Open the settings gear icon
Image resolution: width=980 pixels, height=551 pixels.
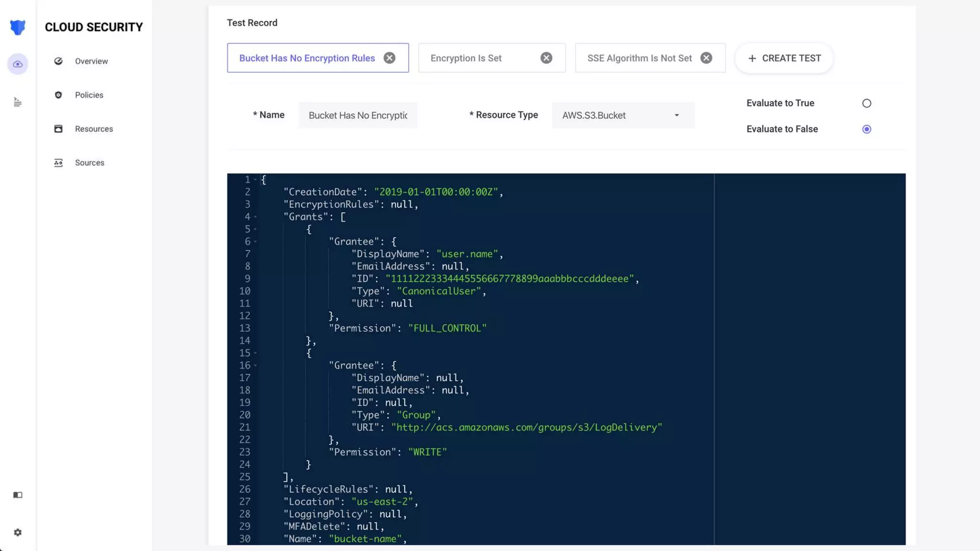[18, 532]
